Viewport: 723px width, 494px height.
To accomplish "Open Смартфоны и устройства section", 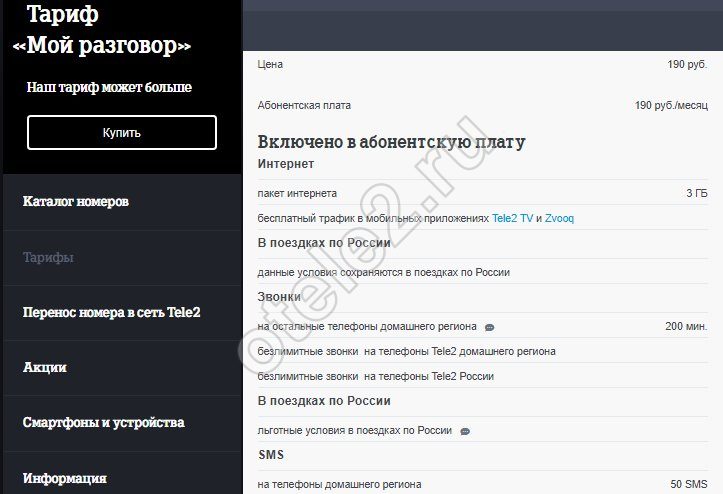I will pyautogui.click(x=104, y=423).
